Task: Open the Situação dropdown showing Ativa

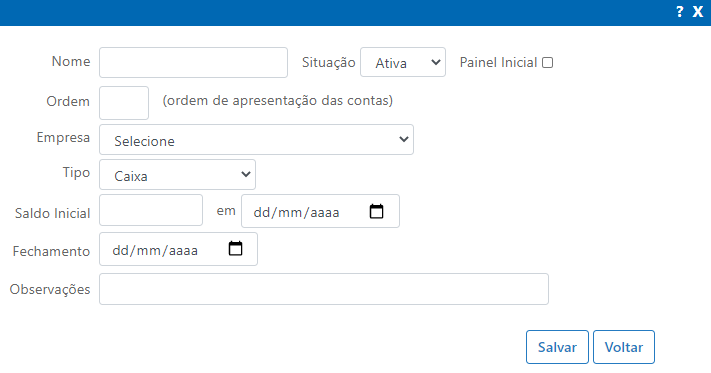Action: [x=403, y=62]
